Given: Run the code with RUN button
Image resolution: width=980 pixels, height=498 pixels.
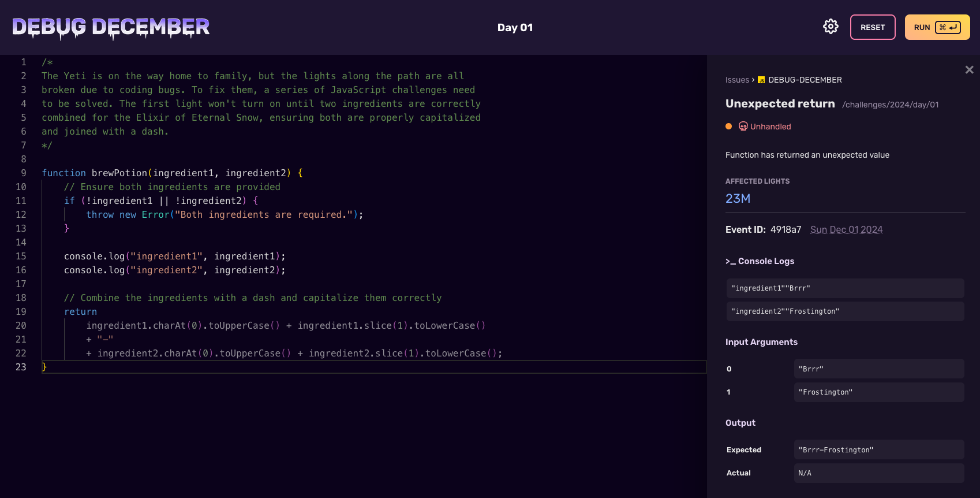Looking at the screenshot, I should 937,27.
